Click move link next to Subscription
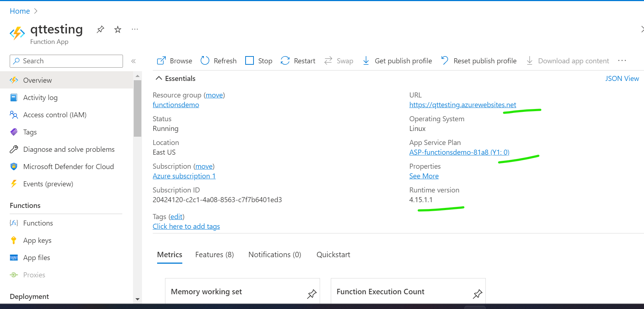Image resolution: width=644 pixels, height=309 pixels. 204,166
